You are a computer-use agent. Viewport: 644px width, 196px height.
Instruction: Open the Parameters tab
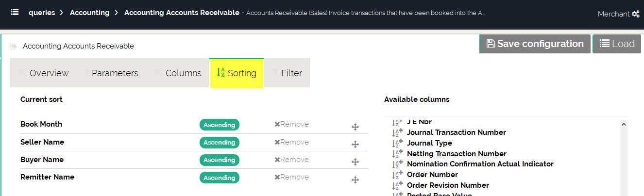(110, 73)
